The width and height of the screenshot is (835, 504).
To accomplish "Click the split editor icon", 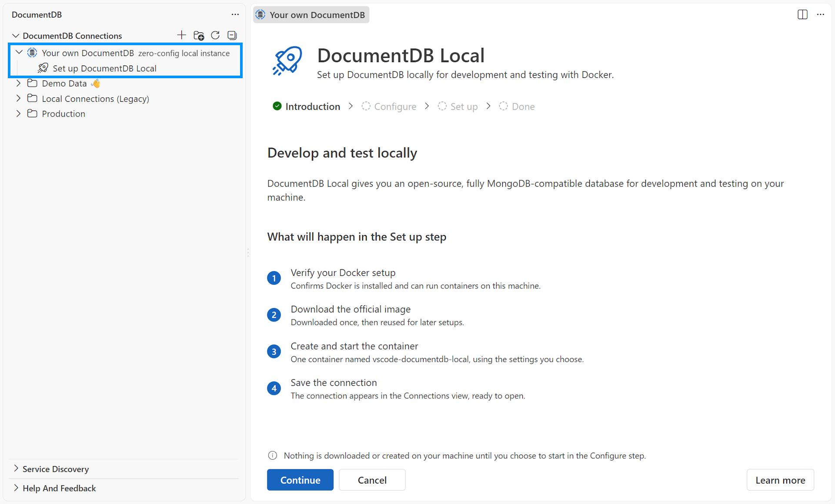I will click(803, 14).
